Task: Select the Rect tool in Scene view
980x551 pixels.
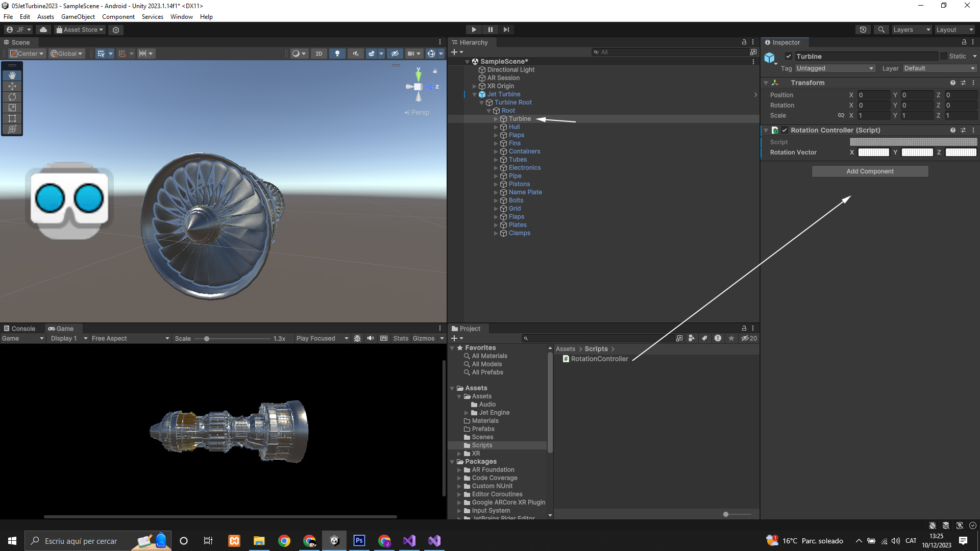Action: pyautogui.click(x=12, y=118)
